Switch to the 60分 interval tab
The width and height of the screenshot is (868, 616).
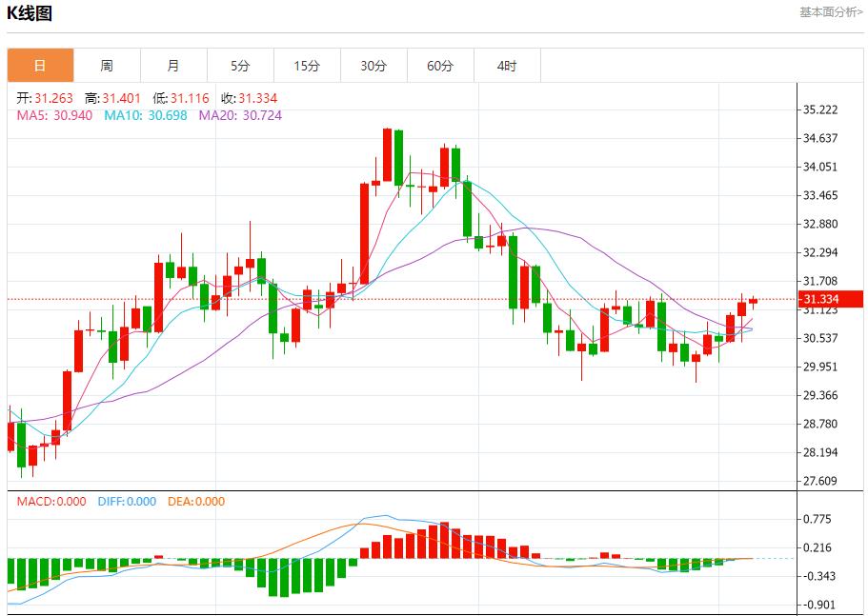coord(440,66)
